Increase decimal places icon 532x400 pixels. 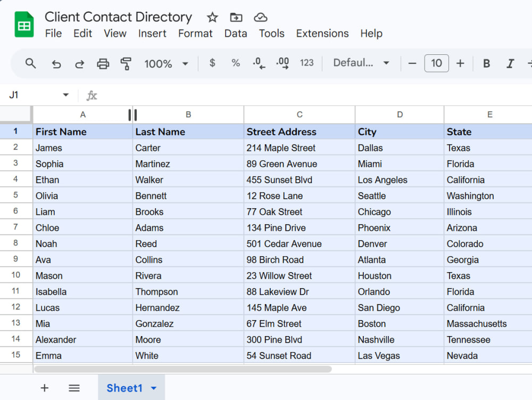[x=282, y=63]
